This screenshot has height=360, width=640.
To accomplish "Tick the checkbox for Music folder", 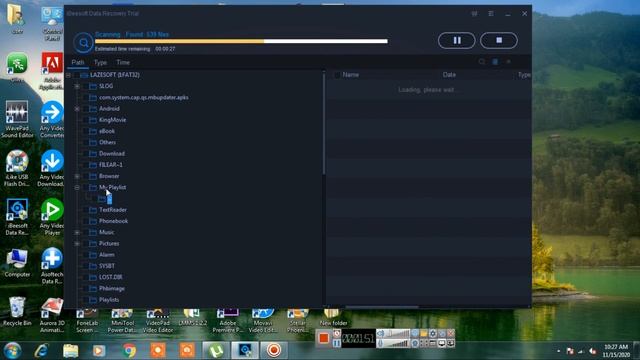I will point(85,232).
